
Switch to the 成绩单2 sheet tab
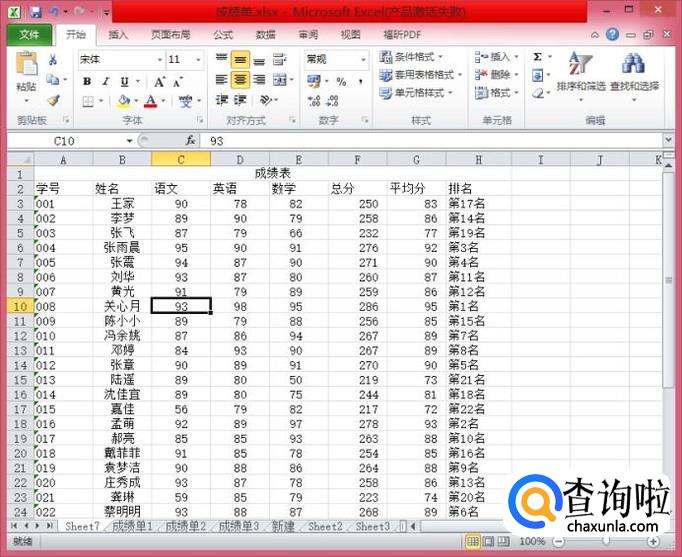pyautogui.click(x=186, y=527)
